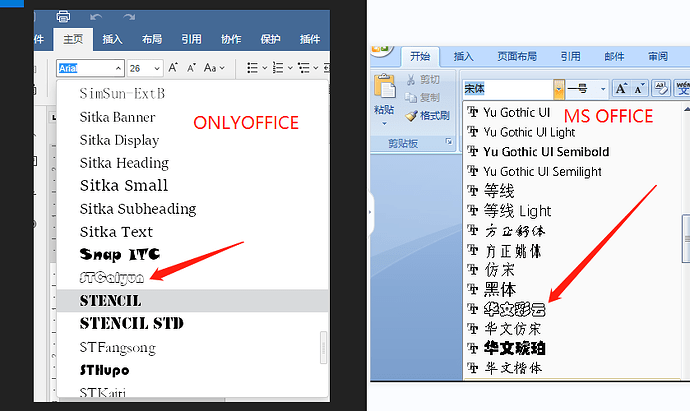Switch to the 引用 tab in ONLYOFFICE
This screenshot has height=411, width=690.
[x=191, y=39]
